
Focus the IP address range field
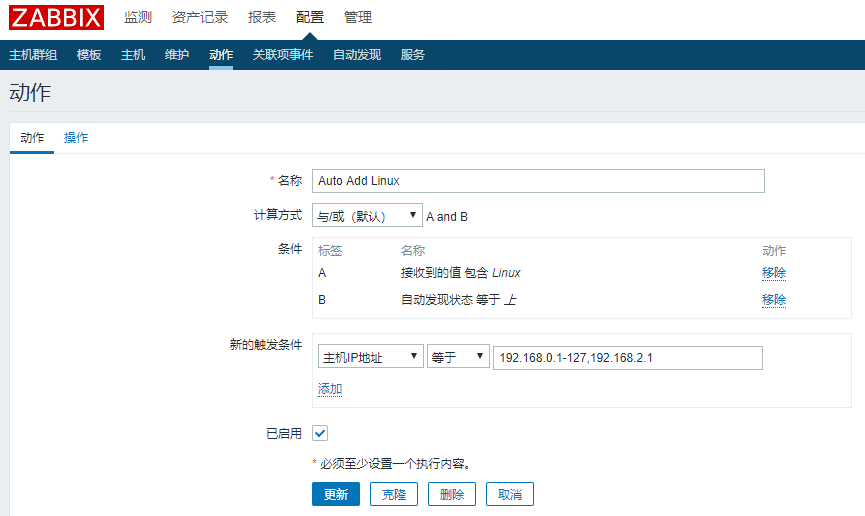pyautogui.click(x=627, y=357)
